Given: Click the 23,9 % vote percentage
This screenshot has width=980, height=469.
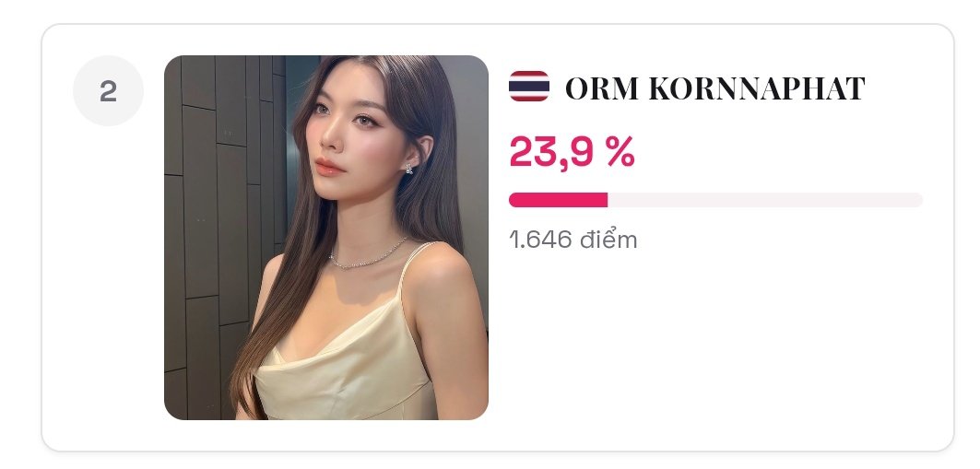Looking at the screenshot, I should point(572,152).
